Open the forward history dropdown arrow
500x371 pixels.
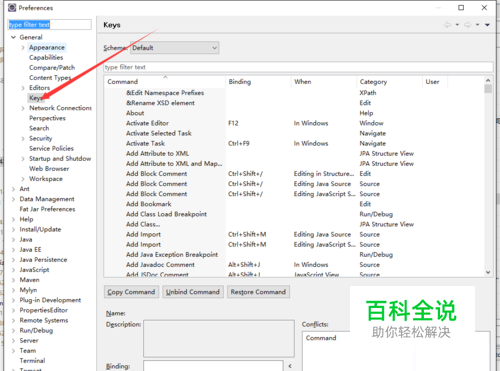[x=478, y=25]
